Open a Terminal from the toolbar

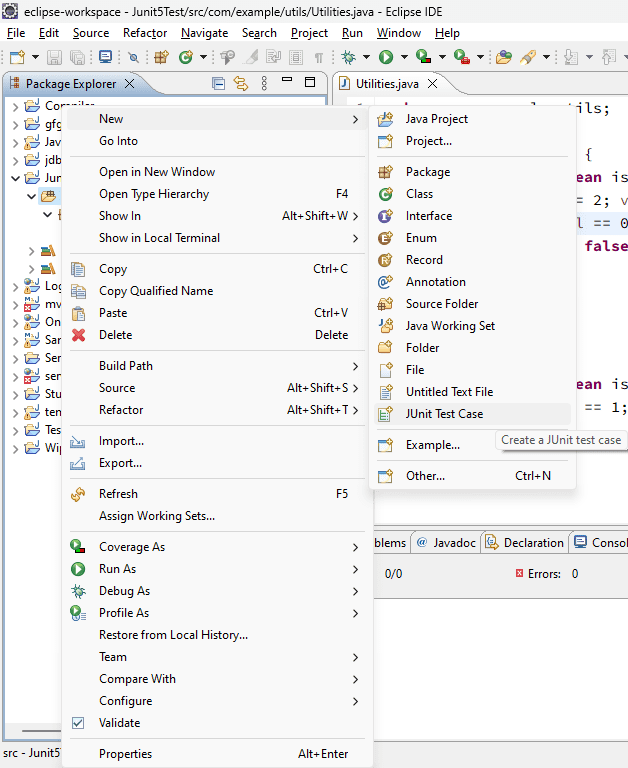pyautogui.click(x=105, y=57)
